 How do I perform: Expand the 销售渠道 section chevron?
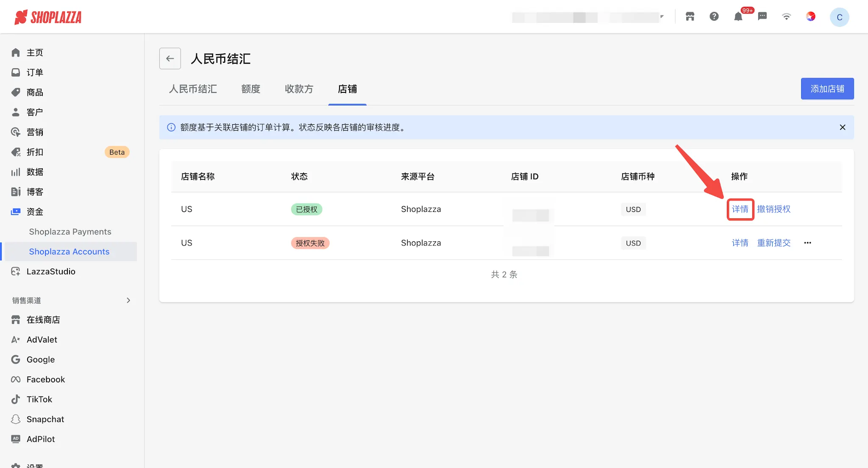[x=128, y=301]
